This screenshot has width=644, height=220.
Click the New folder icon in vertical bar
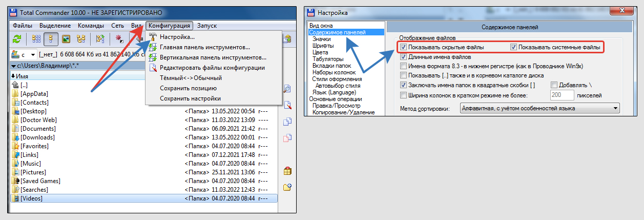coord(287,187)
